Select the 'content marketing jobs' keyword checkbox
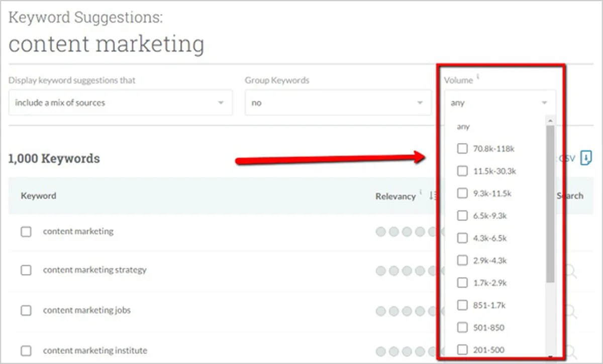The width and height of the screenshot is (603, 364). click(26, 310)
